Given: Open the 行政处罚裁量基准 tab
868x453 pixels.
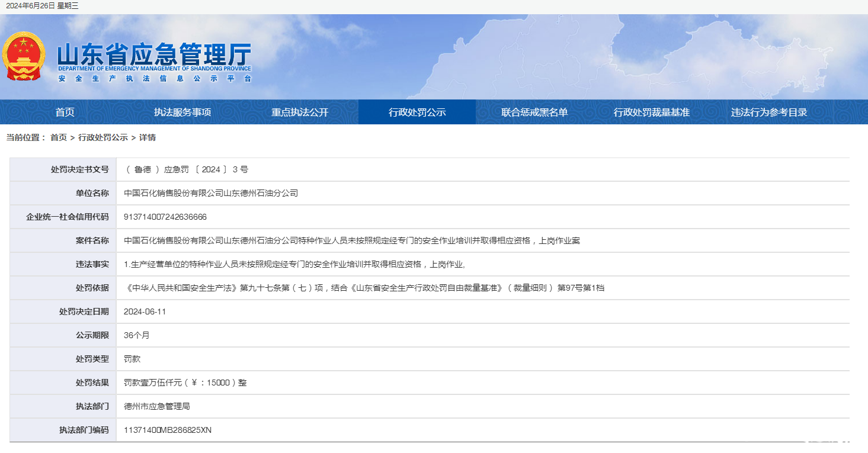Looking at the screenshot, I should pyautogui.click(x=652, y=112).
